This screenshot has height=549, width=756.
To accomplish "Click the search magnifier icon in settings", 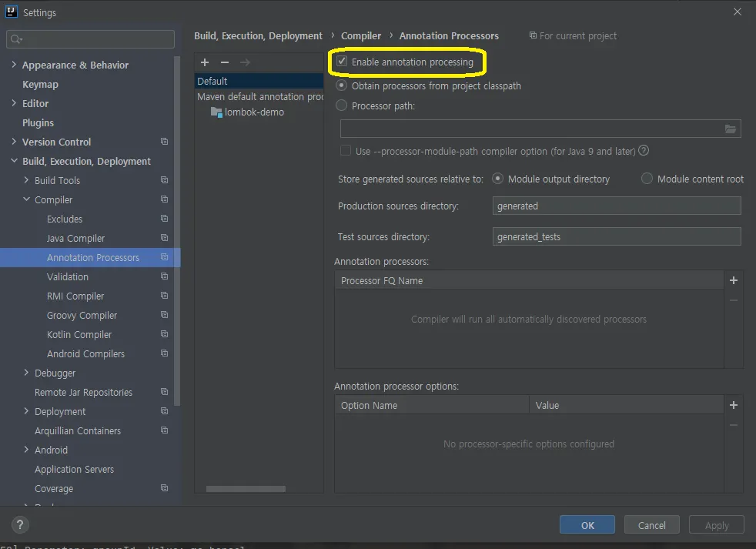I will click(16, 39).
